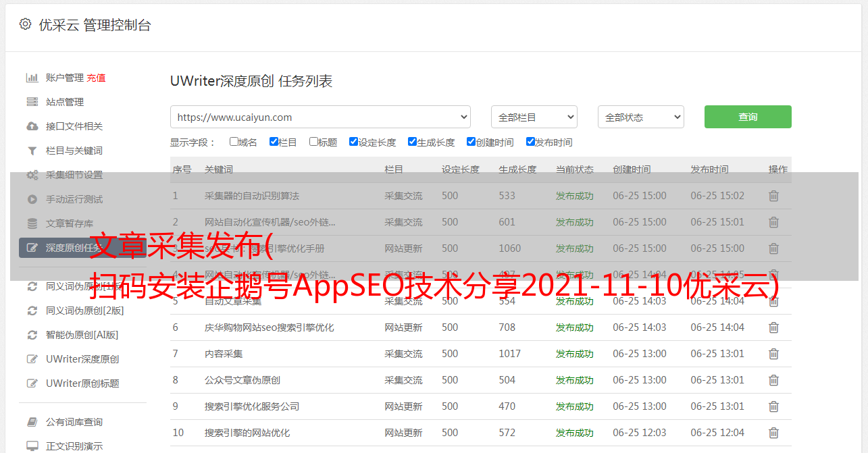Toggle the 创建时间 field checkbox
Viewport: 868px width, 453px height.
[x=471, y=142]
